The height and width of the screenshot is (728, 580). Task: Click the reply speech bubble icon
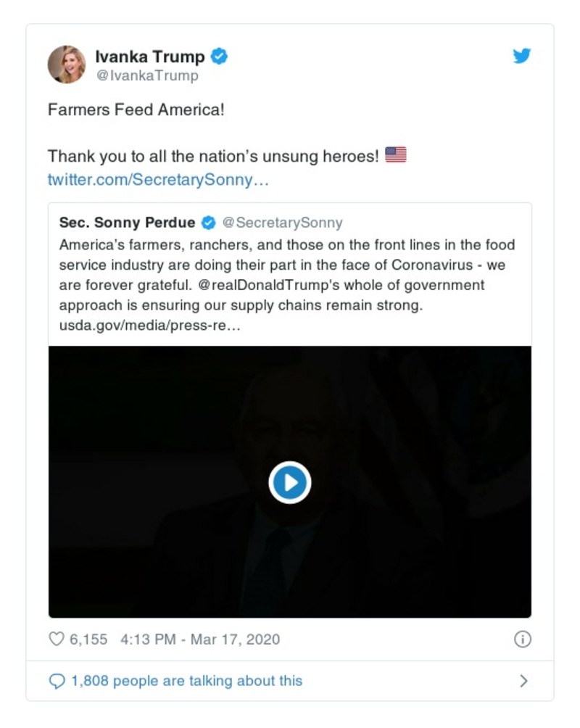(56, 682)
